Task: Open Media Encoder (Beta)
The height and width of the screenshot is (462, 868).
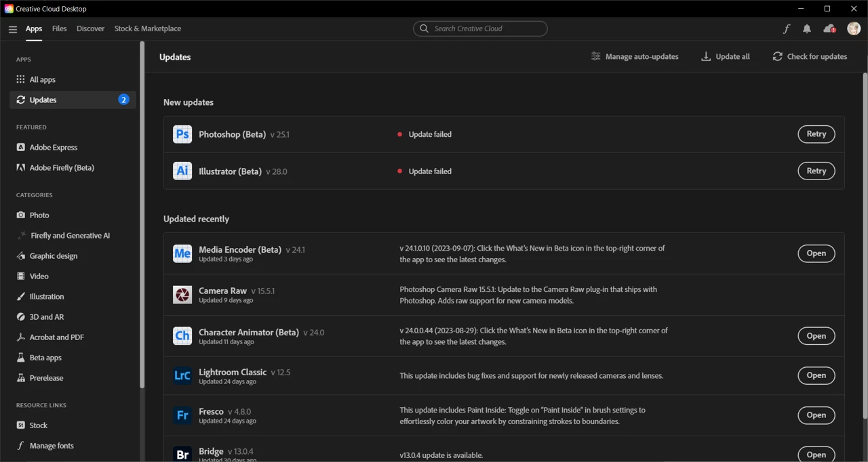Action: (816, 253)
